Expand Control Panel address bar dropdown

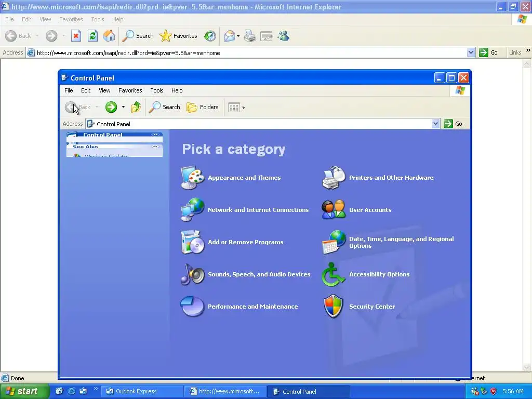click(436, 124)
